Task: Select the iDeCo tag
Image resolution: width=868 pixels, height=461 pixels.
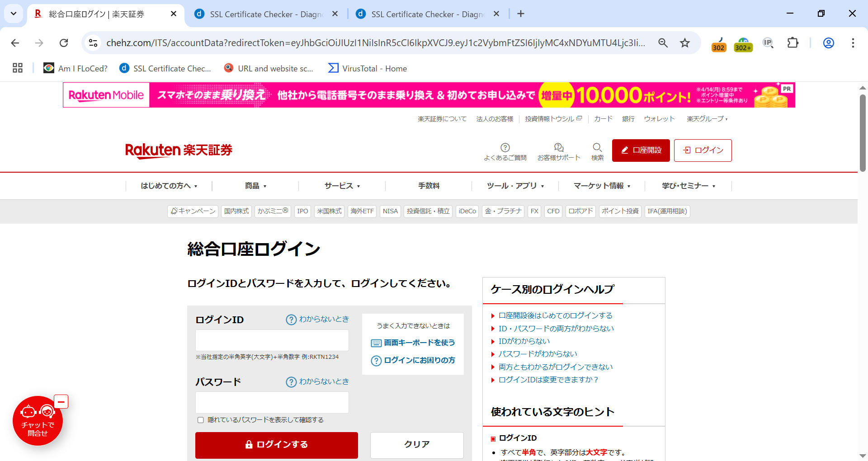Action: (467, 211)
